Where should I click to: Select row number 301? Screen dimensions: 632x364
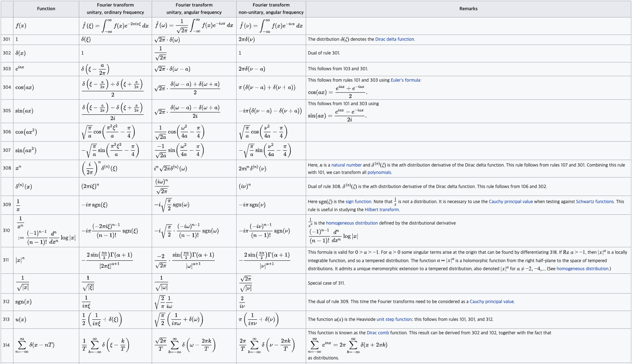click(x=7, y=39)
